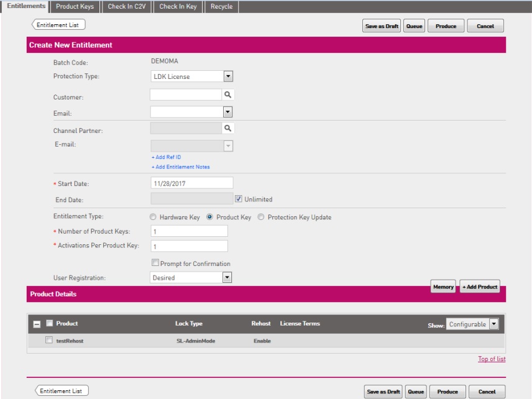Screen dimensions: 532x399
Task: Collapse the product list minus icon
Action: pos(37,324)
